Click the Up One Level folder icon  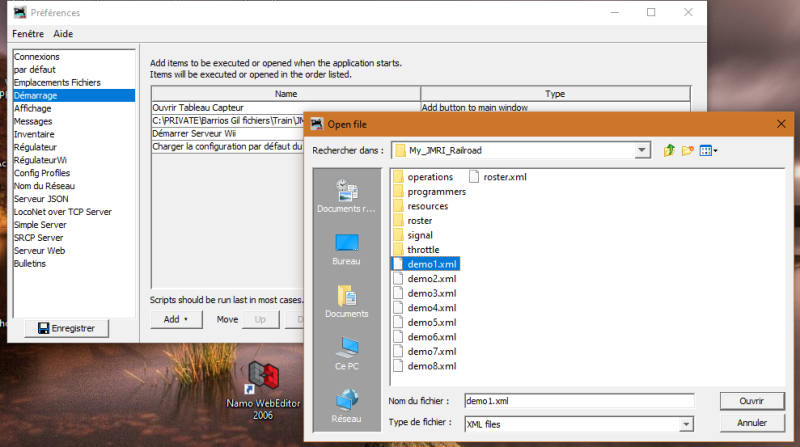(x=669, y=151)
